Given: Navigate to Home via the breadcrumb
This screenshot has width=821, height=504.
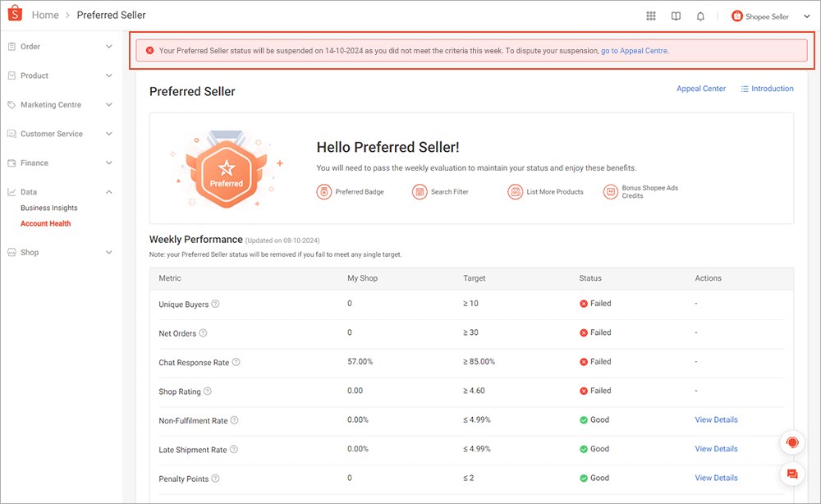Looking at the screenshot, I should click(x=45, y=14).
